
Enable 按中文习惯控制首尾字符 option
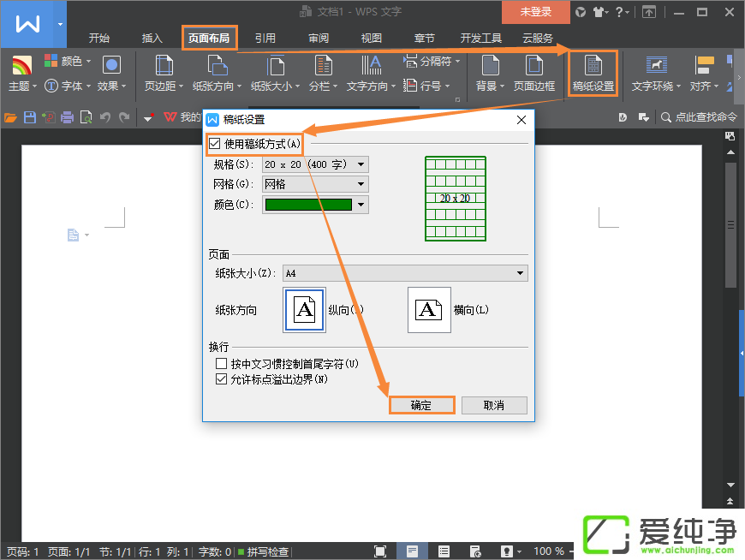click(221, 363)
